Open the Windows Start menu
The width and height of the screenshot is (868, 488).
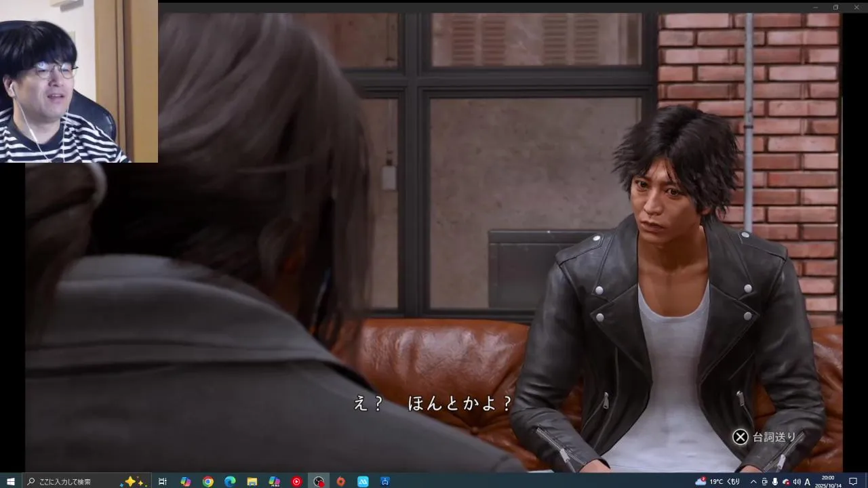pyautogui.click(x=11, y=481)
